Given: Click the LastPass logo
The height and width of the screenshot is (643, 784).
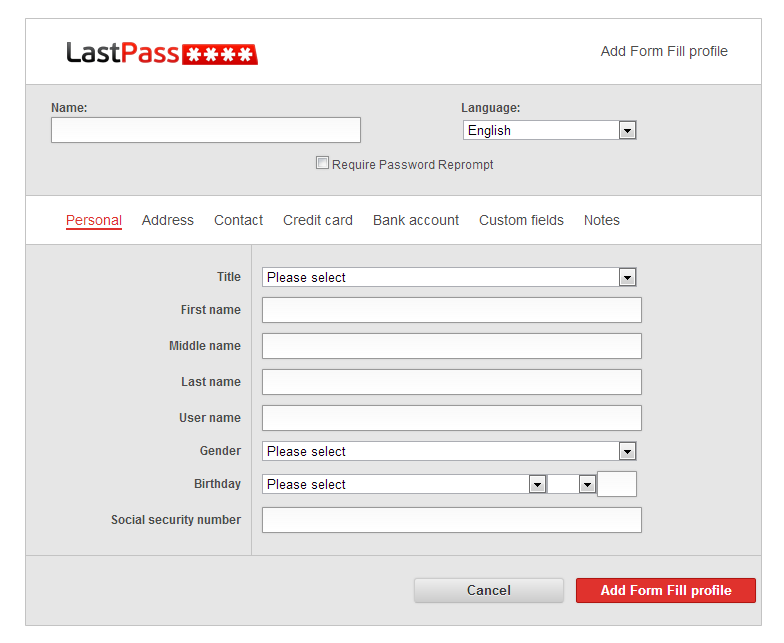Looking at the screenshot, I should (x=162, y=53).
